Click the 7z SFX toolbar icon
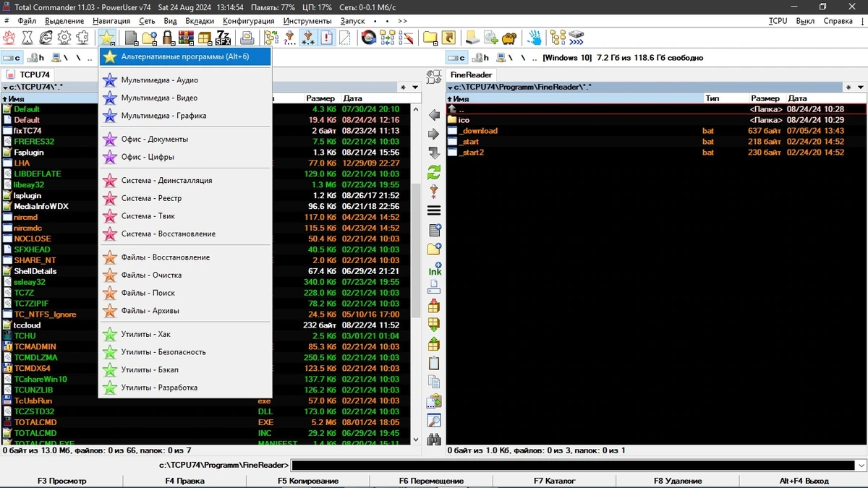 tap(223, 37)
